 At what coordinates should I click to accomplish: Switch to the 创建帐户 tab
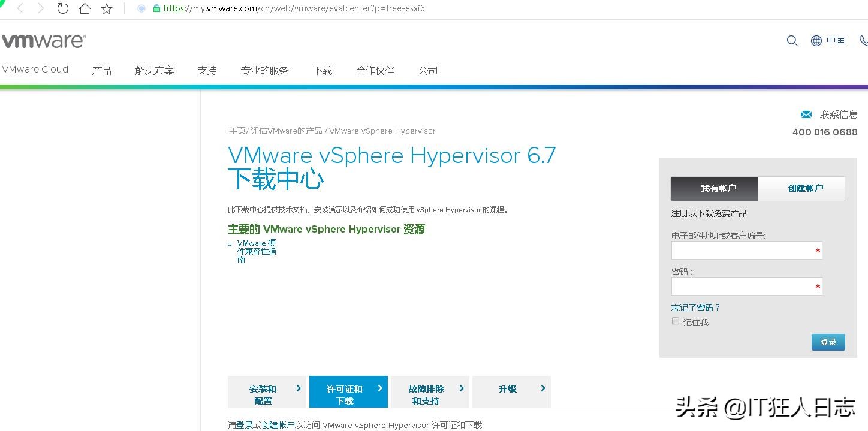pyautogui.click(x=806, y=188)
